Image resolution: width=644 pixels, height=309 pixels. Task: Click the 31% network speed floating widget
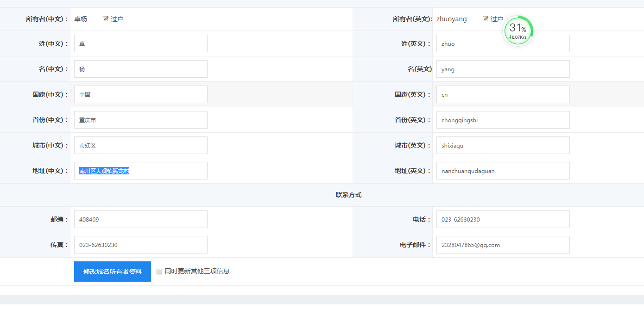click(x=518, y=31)
